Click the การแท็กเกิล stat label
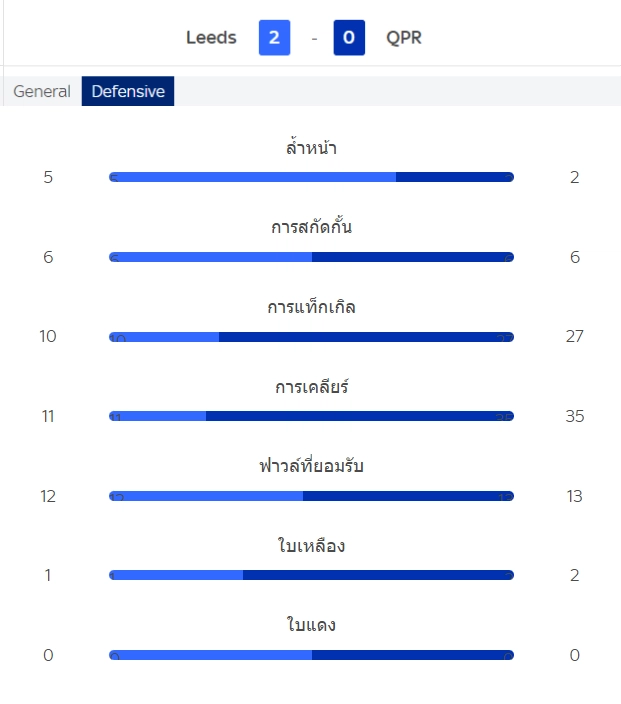 coord(311,307)
